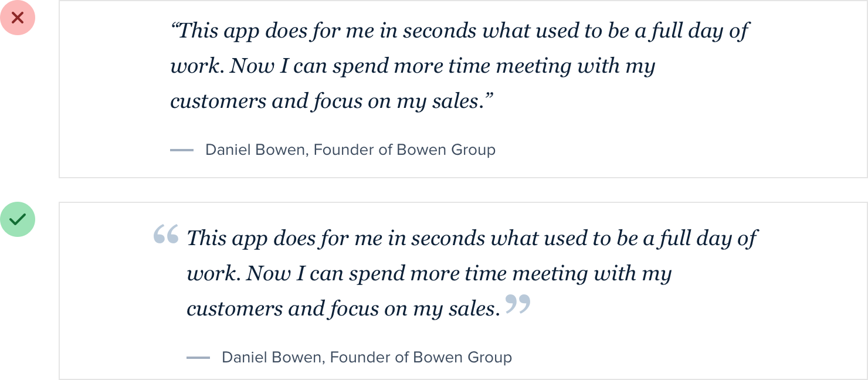This screenshot has width=868, height=380.
Task: Click the dash before the top card's author name
Action: pos(182,150)
